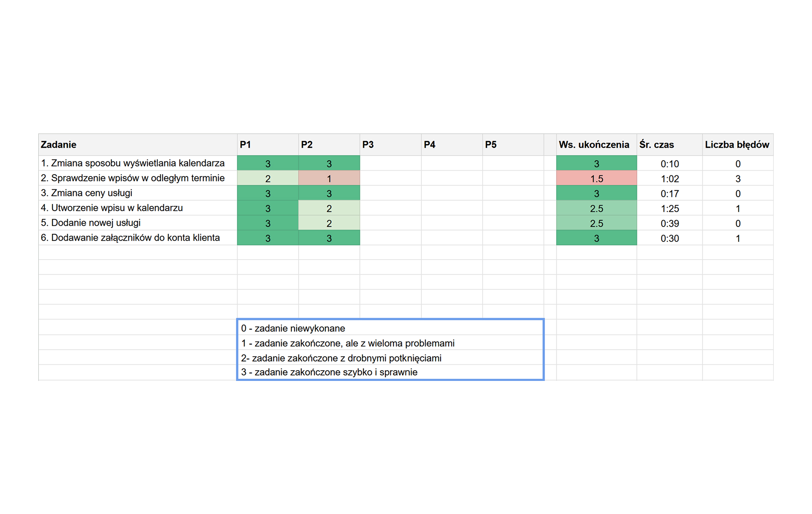Screen dimensions: 812x514
Task: Click the red 1.5 completion rate cell
Action: click(x=596, y=179)
